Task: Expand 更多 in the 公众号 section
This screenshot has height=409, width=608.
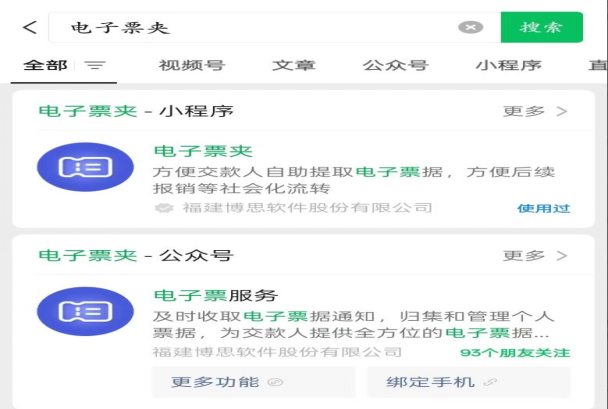Action: tap(535, 255)
